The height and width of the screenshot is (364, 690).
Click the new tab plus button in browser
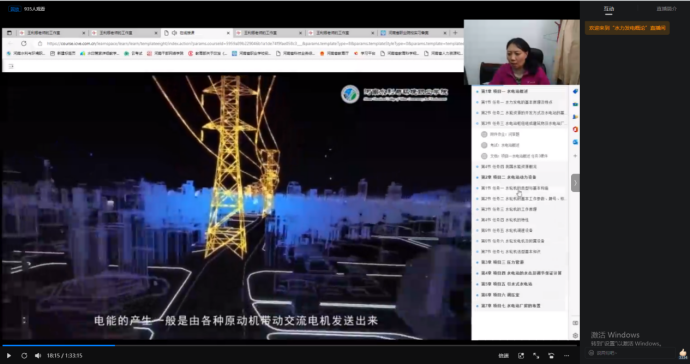[455, 33]
